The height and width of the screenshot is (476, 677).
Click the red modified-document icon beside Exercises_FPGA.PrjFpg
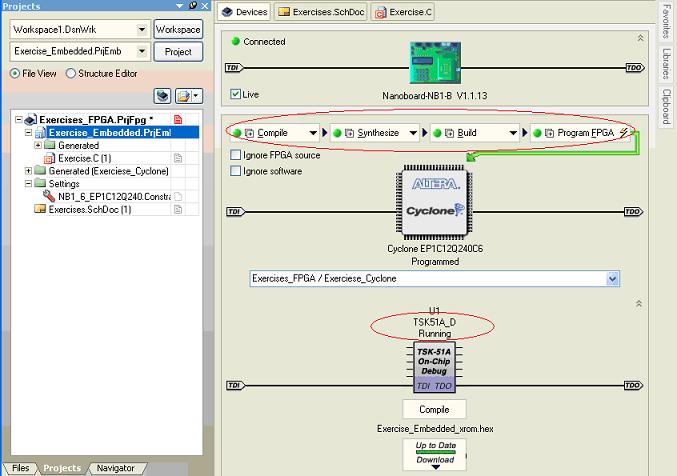pos(178,120)
